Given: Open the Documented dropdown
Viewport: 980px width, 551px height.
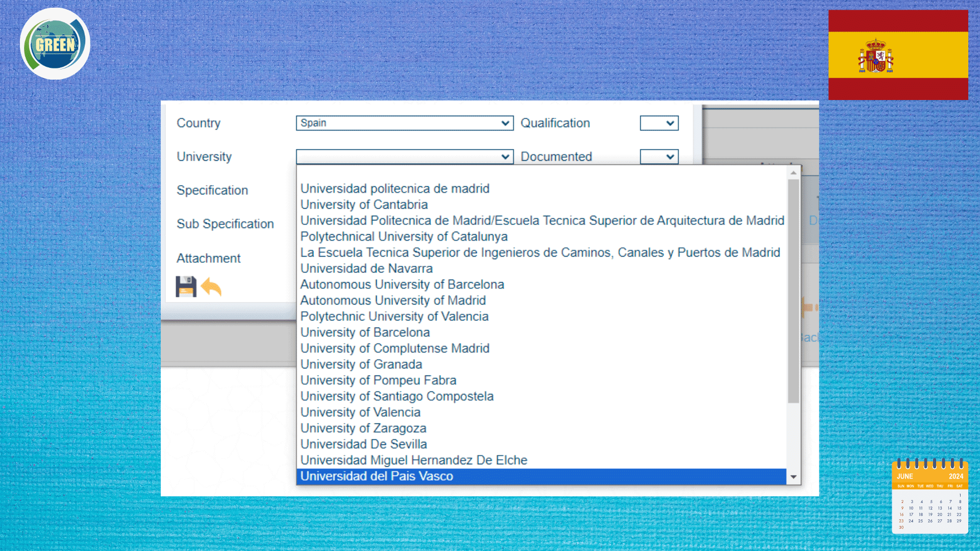Looking at the screenshot, I should tap(659, 157).
